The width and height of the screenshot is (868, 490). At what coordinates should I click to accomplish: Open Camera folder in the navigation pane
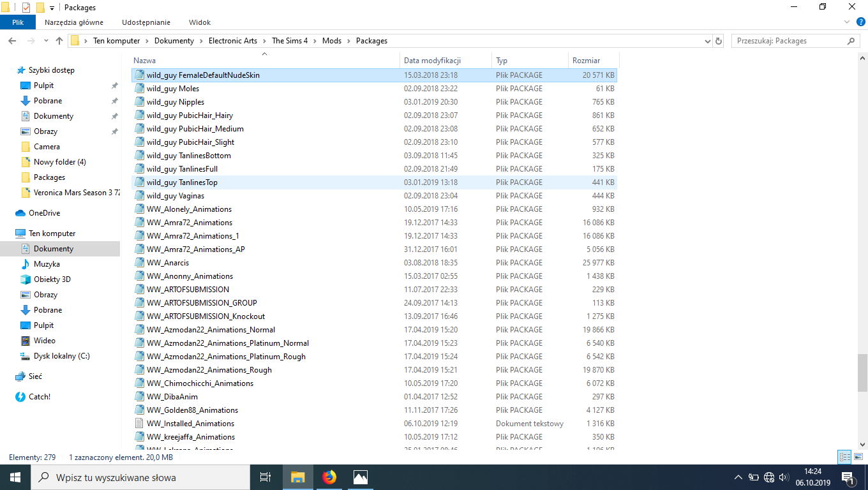click(47, 147)
